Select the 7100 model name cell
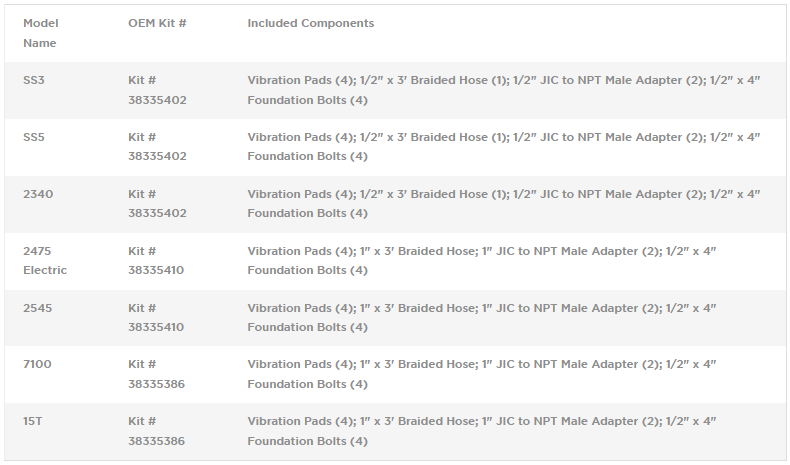The width and height of the screenshot is (790, 465). (37, 365)
